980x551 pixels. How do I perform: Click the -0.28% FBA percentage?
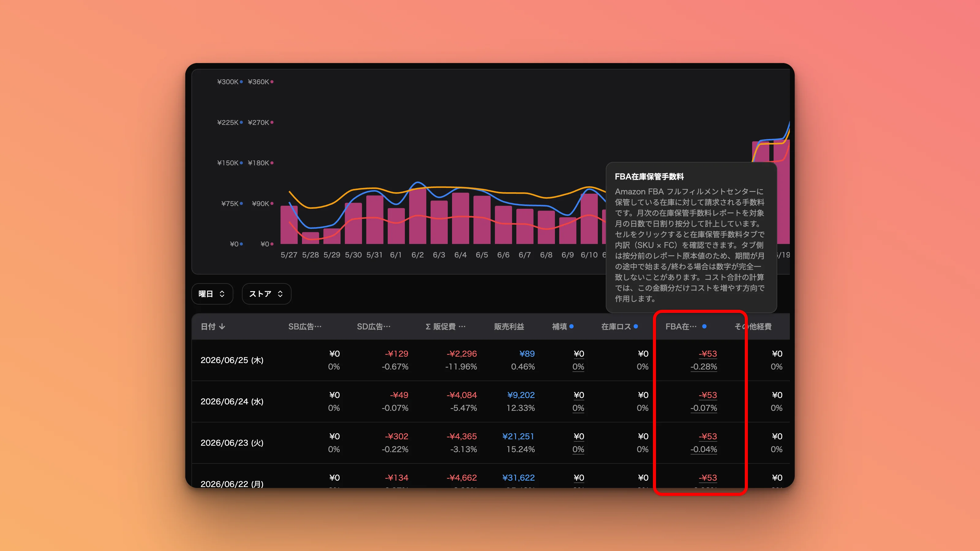704,367
